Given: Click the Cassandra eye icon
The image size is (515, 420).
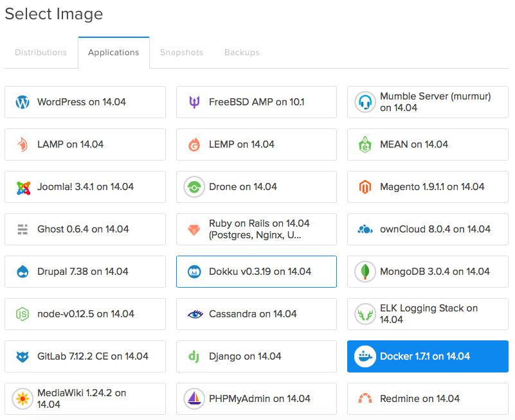Looking at the screenshot, I should [x=195, y=314].
